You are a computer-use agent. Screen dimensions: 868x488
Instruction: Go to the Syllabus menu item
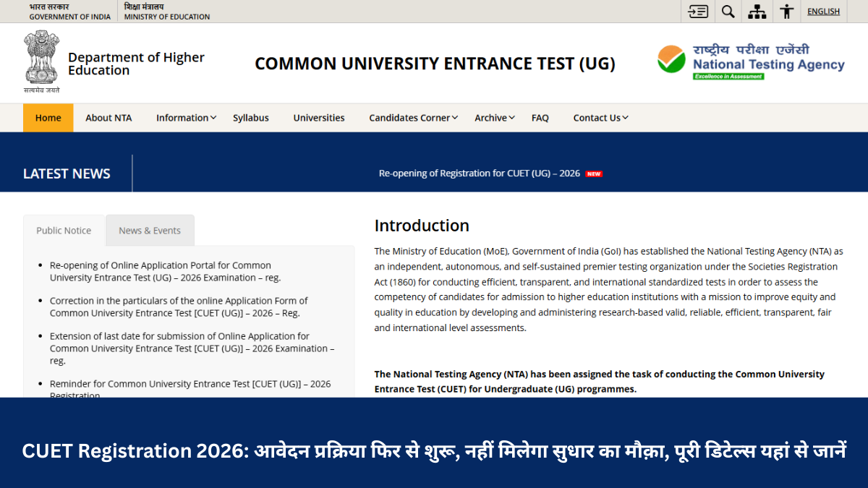click(250, 117)
